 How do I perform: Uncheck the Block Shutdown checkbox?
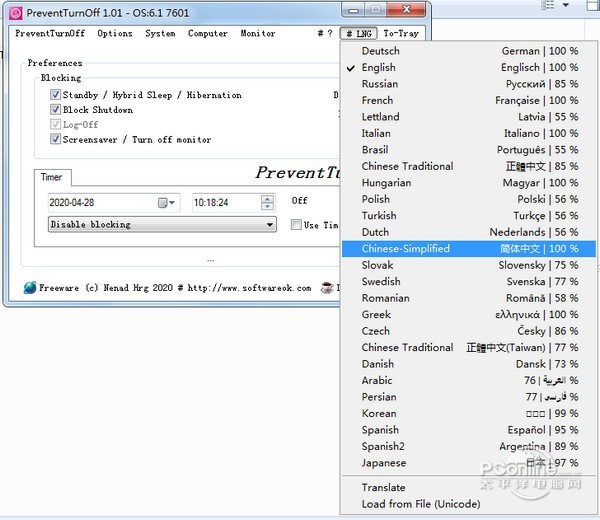point(55,109)
